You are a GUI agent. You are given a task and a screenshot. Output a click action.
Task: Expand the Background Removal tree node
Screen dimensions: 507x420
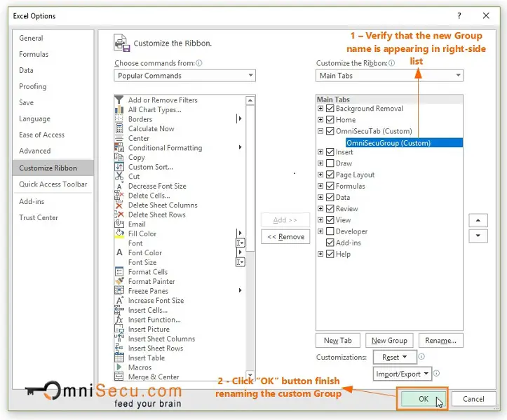click(320, 108)
